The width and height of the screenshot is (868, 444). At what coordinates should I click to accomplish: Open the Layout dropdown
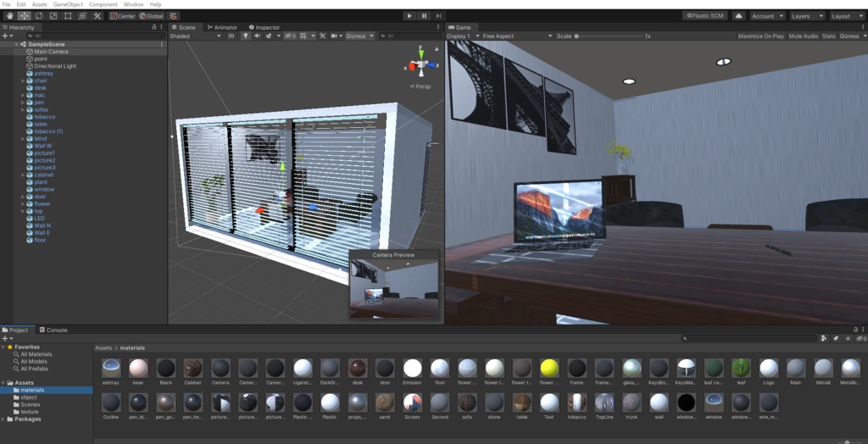pyautogui.click(x=847, y=16)
